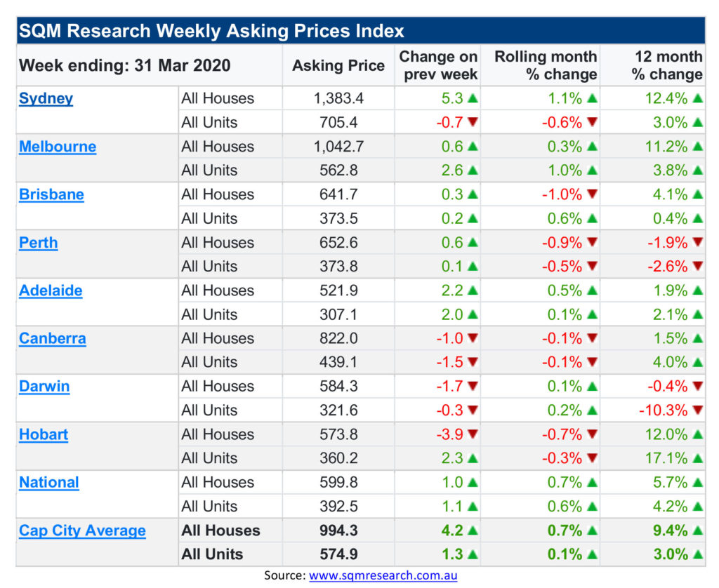Viewport: 719px width, 588px height.
Task: Open the Darwin city link
Action: tap(44, 387)
